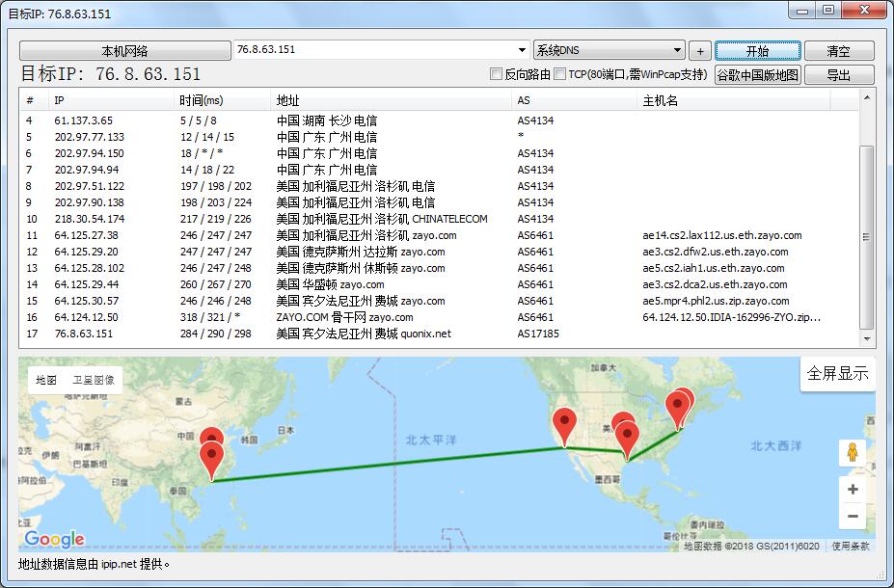Click the 导出 export button
The width and height of the screenshot is (894, 588).
tap(838, 75)
